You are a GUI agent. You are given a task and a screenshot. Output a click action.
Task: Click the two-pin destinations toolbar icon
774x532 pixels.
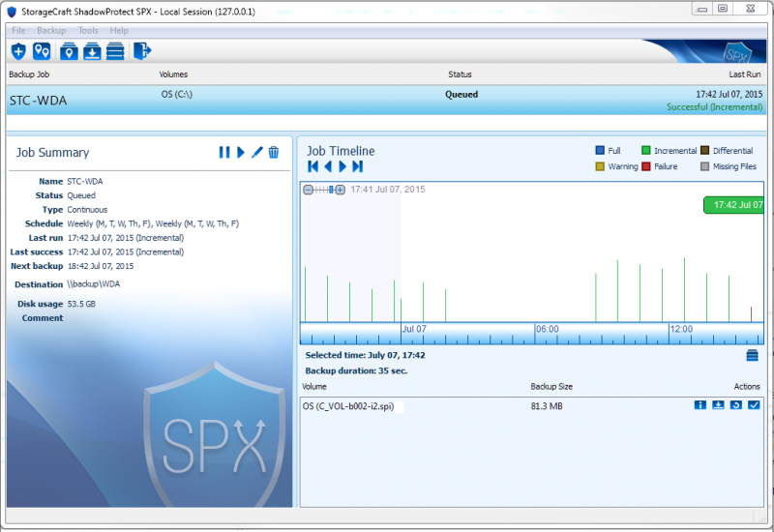coord(42,51)
